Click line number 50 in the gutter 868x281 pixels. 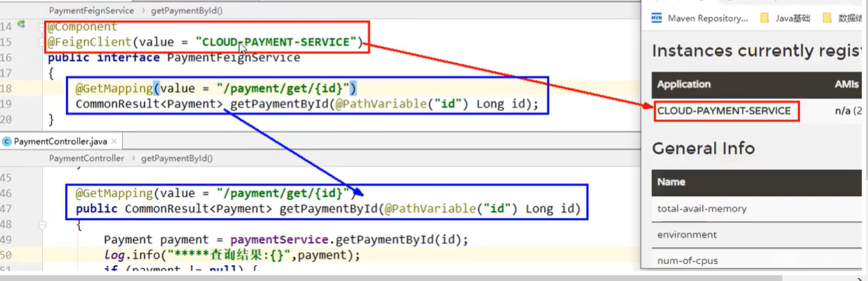pos(6,255)
